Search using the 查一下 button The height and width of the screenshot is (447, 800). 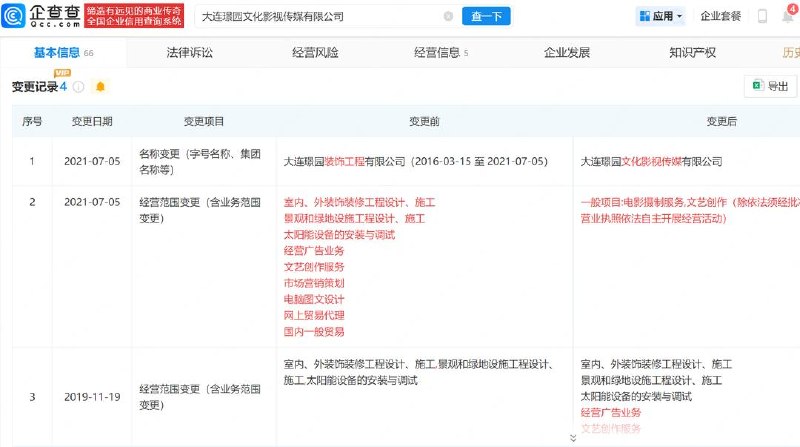[x=486, y=16]
